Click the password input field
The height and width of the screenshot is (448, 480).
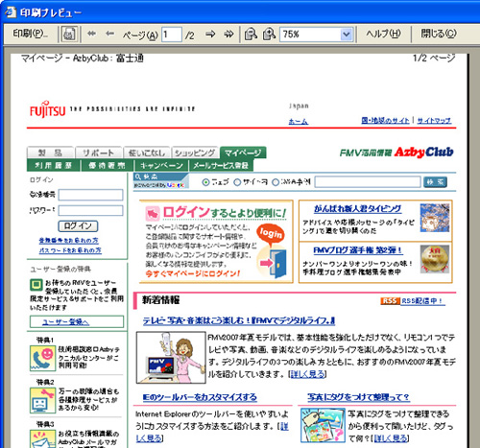(x=90, y=210)
